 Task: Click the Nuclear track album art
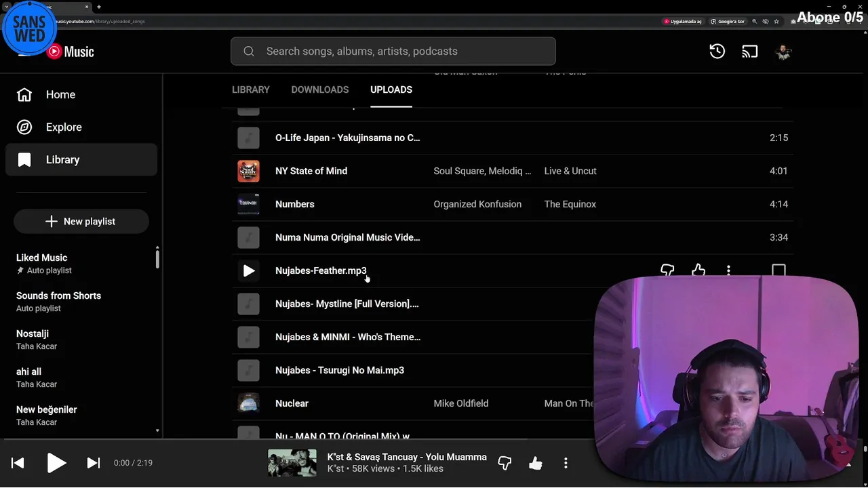click(x=248, y=403)
